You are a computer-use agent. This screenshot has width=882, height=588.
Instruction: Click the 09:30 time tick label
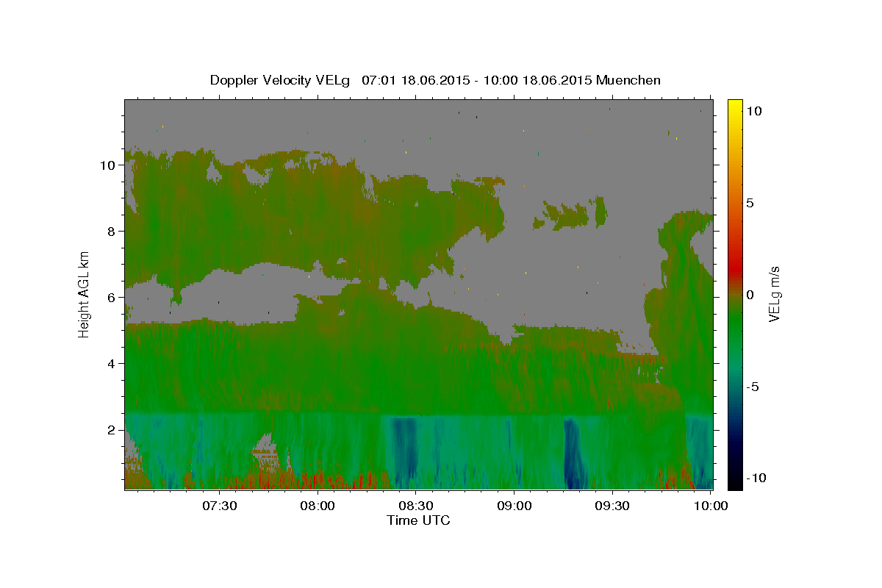(613, 506)
